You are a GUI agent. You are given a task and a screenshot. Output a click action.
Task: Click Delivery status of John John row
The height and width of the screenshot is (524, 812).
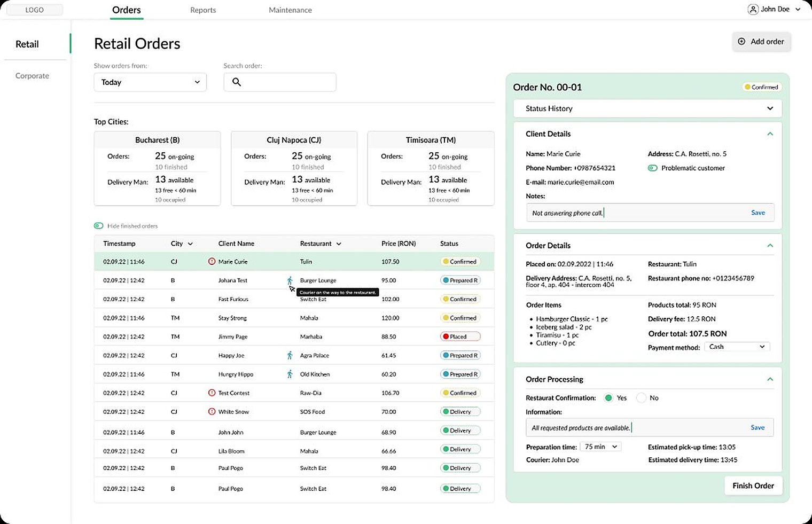460,431
